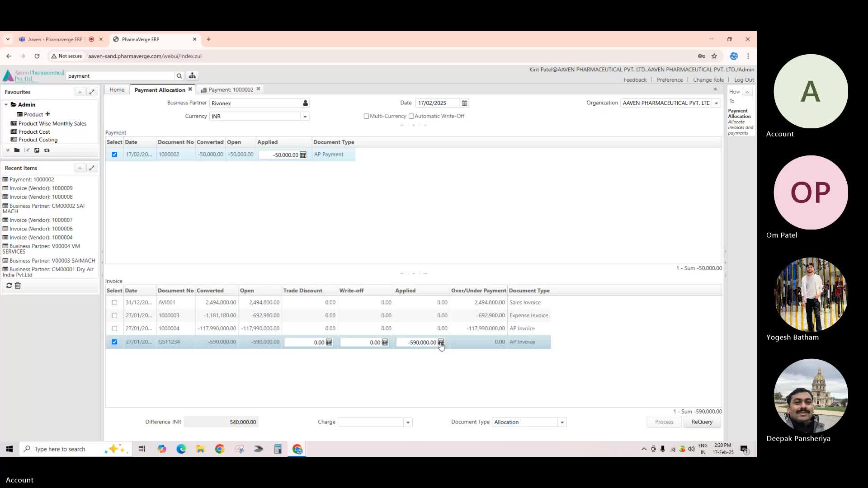Viewport: 868px width, 488px height.
Task: Open the Organization dropdown
Action: [716, 103]
